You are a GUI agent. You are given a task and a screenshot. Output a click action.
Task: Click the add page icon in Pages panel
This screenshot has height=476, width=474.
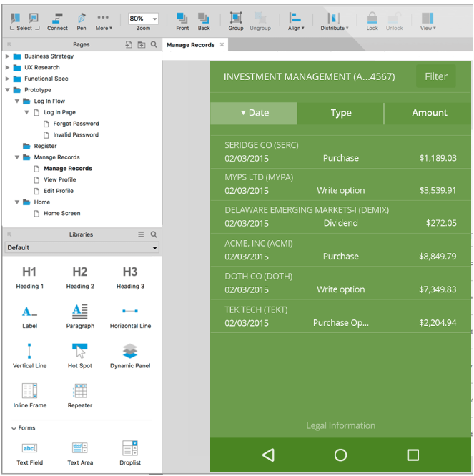click(129, 44)
